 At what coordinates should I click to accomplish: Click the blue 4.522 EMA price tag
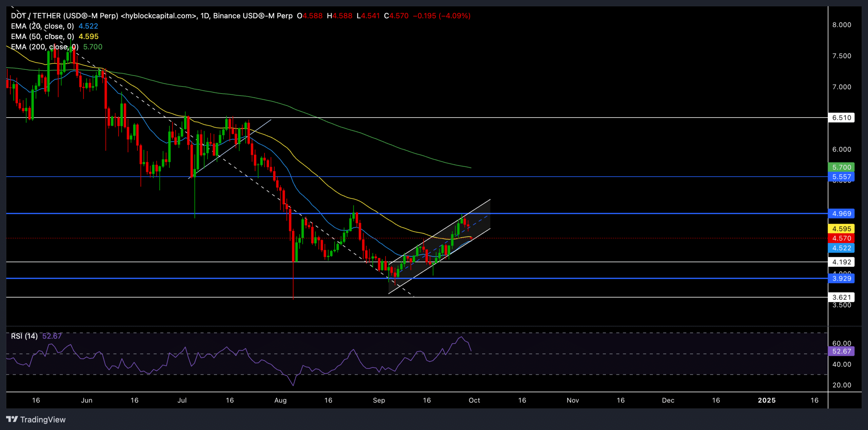tap(841, 248)
